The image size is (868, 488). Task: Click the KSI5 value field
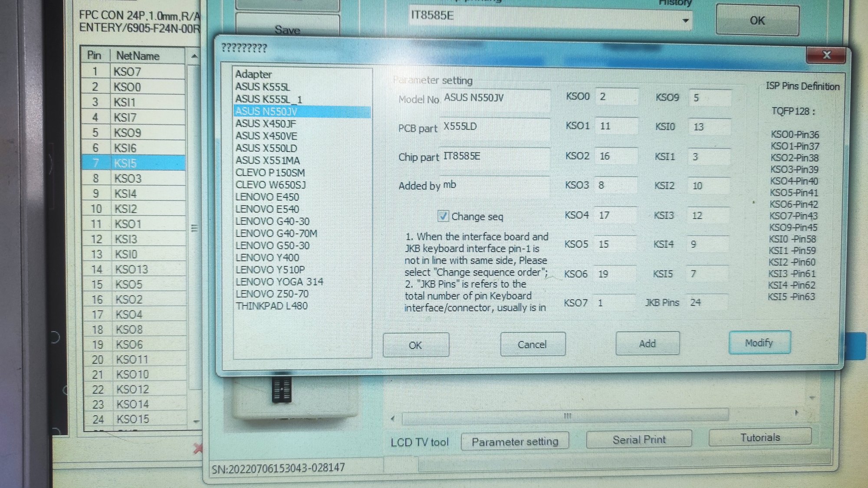pyautogui.click(x=708, y=274)
